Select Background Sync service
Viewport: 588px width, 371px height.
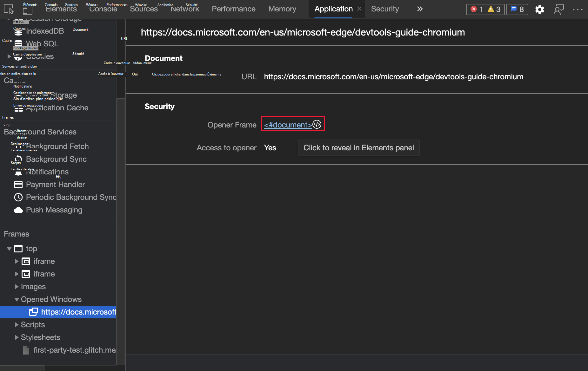point(56,159)
